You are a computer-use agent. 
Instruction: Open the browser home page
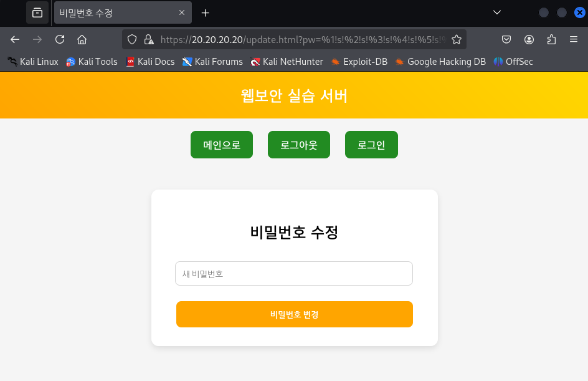82,39
